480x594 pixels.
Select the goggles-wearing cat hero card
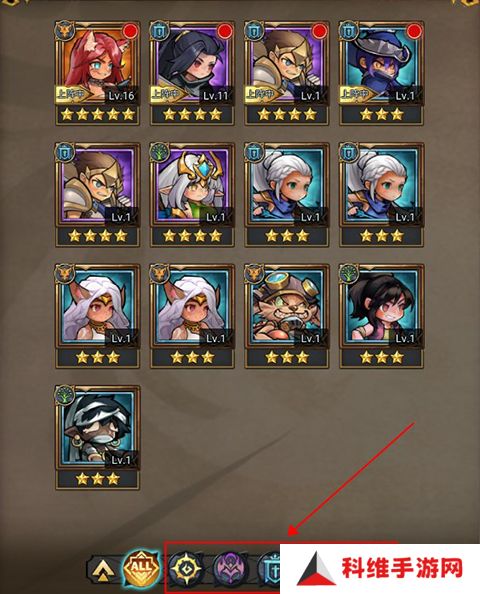tap(287, 316)
